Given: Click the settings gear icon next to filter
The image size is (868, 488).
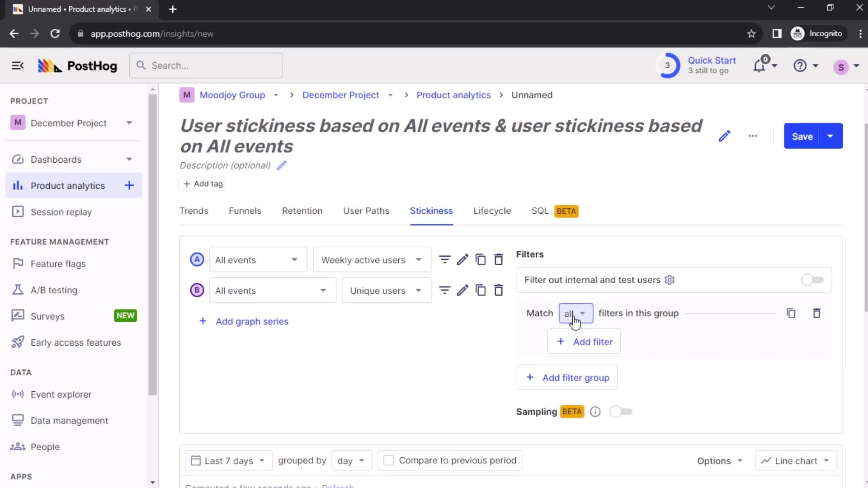Looking at the screenshot, I should [x=670, y=280].
